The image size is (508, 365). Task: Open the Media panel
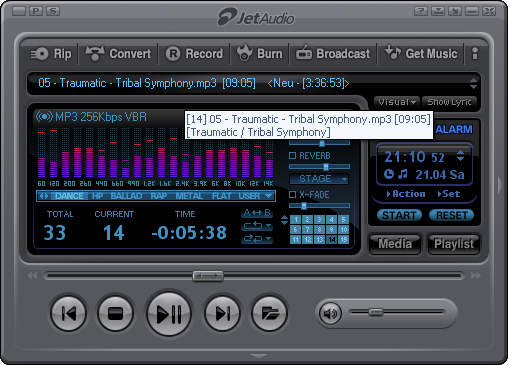[x=395, y=244]
